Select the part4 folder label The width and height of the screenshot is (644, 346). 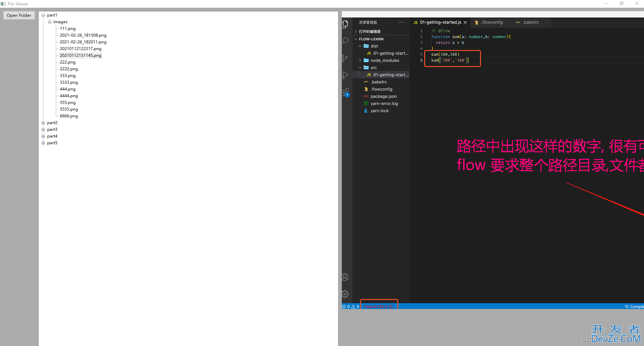pos(52,136)
